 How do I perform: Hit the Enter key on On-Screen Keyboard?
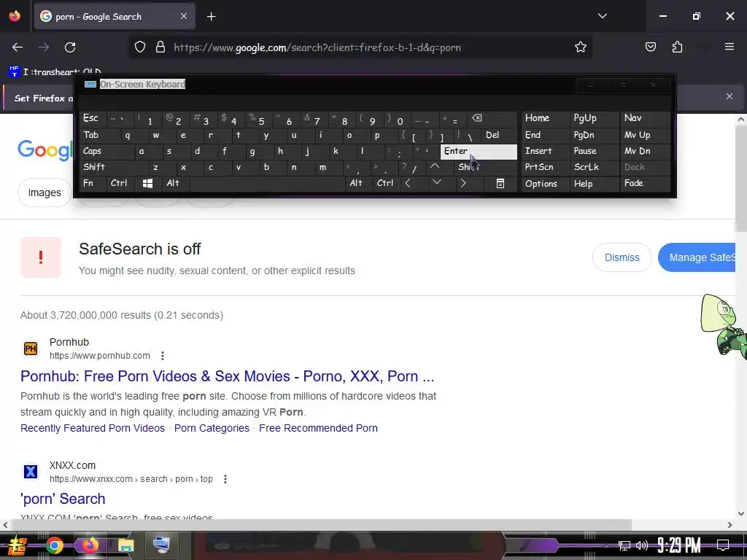[x=479, y=152]
